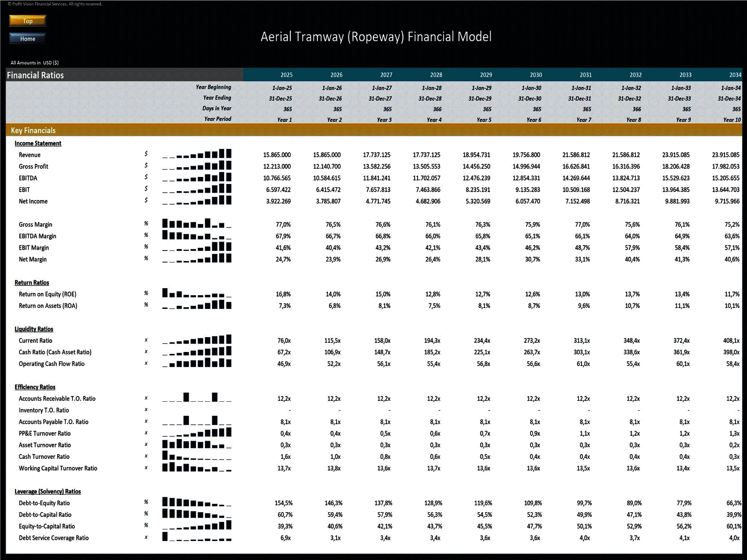Click the Current Ratio sparkline
Screen dimensions: 747x560
click(197, 340)
